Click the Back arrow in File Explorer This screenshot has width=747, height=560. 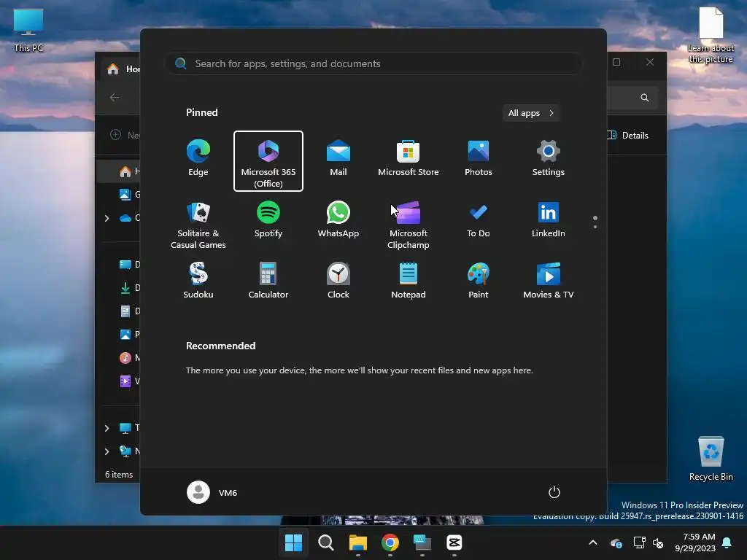pyautogui.click(x=115, y=98)
